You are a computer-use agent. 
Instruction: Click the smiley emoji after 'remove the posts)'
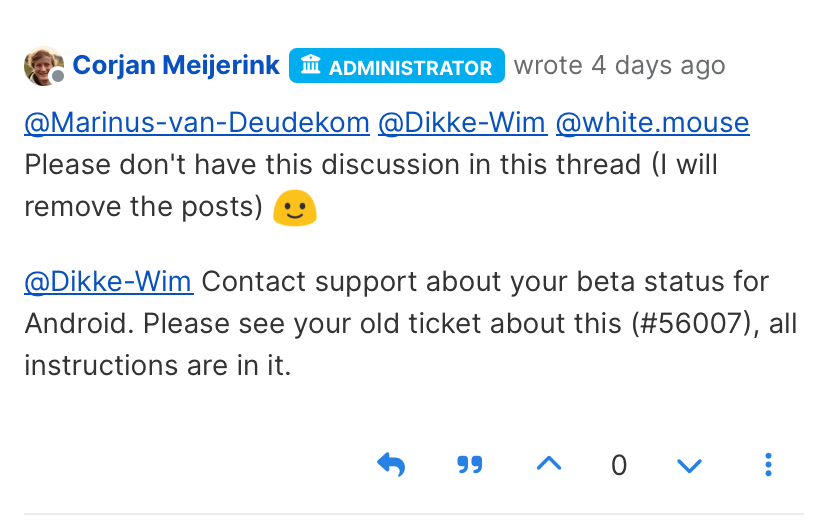point(295,208)
